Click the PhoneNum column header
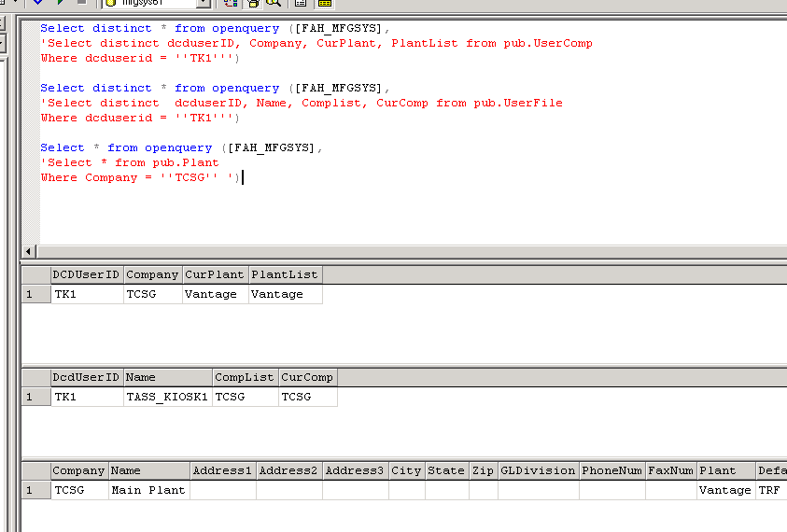The width and height of the screenshot is (787, 532). click(x=612, y=470)
